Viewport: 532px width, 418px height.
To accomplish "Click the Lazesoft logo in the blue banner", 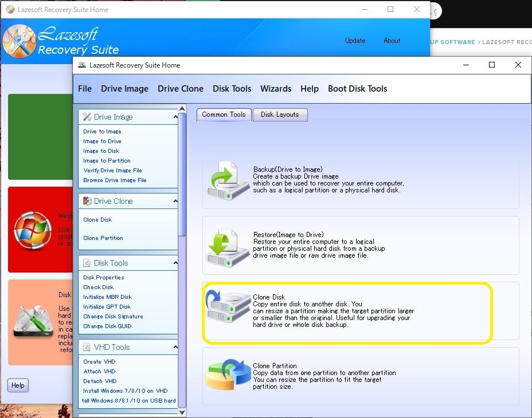I will [x=19, y=41].
